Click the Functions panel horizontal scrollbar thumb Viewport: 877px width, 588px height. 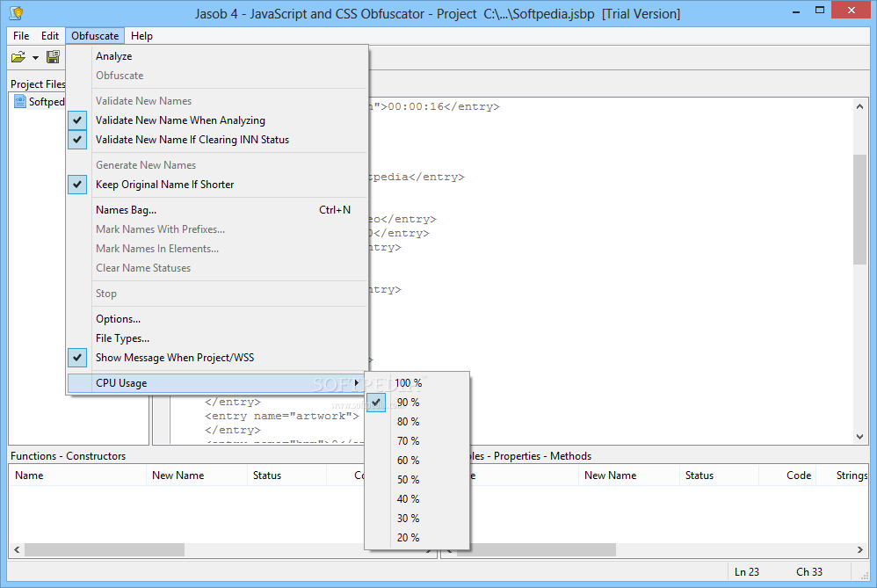pos(105,550)
